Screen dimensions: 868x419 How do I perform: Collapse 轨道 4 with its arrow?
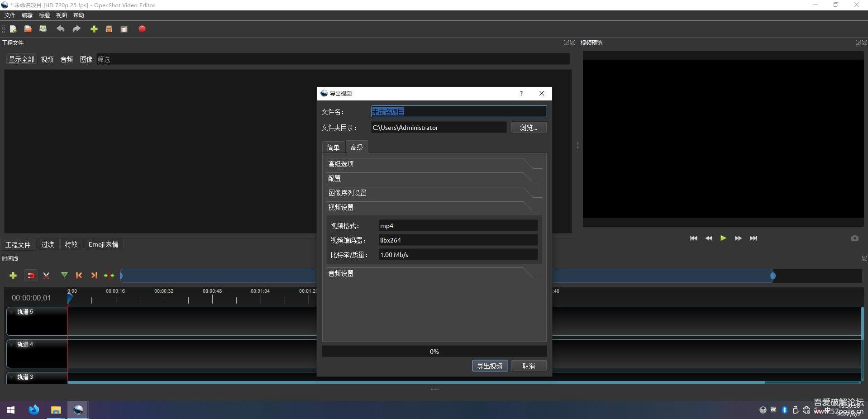pyautogui.click(x=12, y=344)
